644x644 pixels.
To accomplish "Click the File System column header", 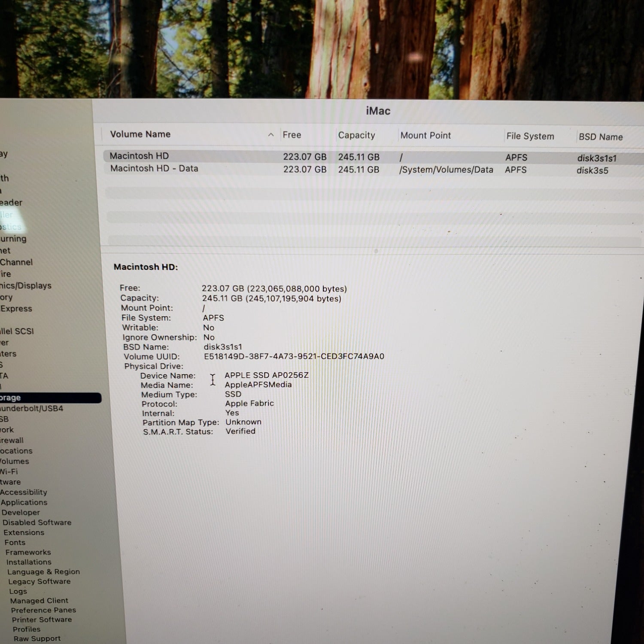I will 530,136.
